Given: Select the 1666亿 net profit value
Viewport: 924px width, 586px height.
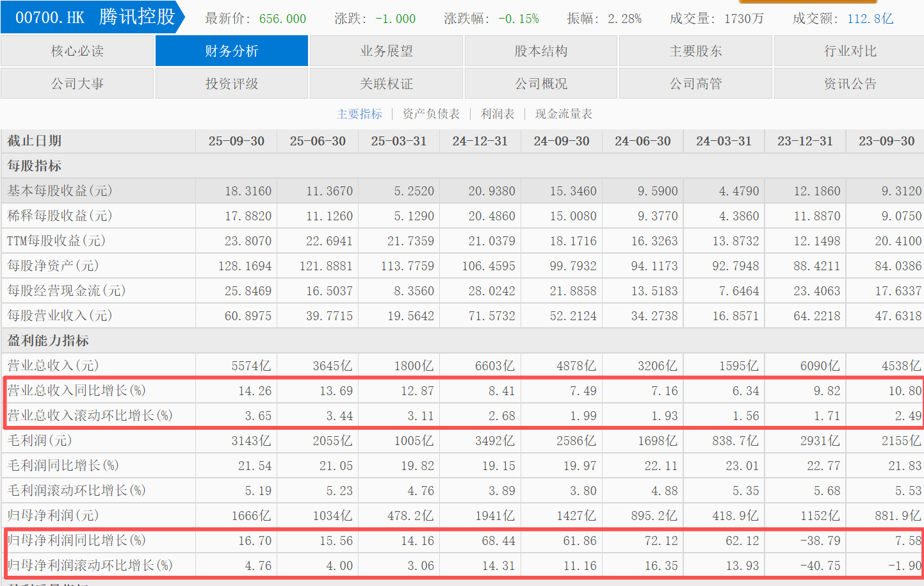Looking at the screenshot, I should 251,516.
